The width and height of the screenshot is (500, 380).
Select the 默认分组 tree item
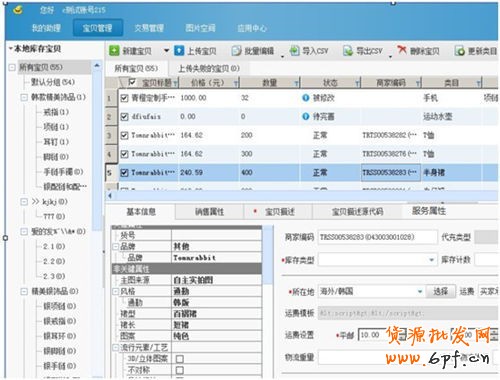pyautogui.click(x=53, y=82)
